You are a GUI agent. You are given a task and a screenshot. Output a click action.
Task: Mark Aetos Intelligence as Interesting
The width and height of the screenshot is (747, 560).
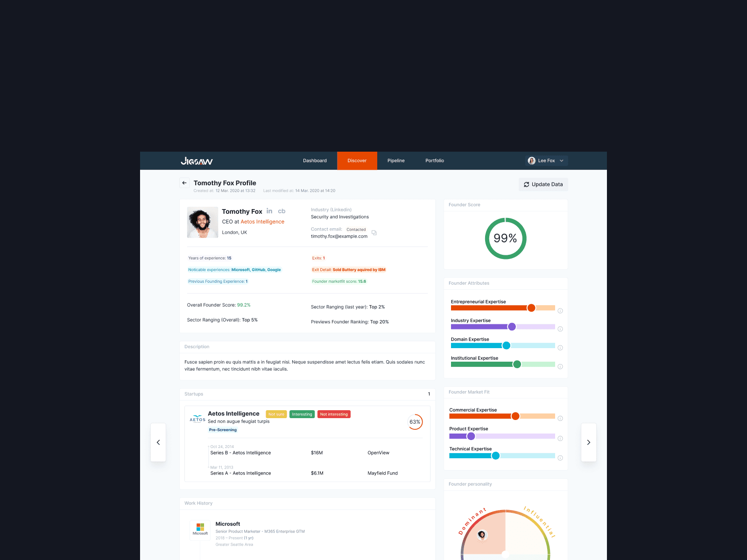point(302,414)
